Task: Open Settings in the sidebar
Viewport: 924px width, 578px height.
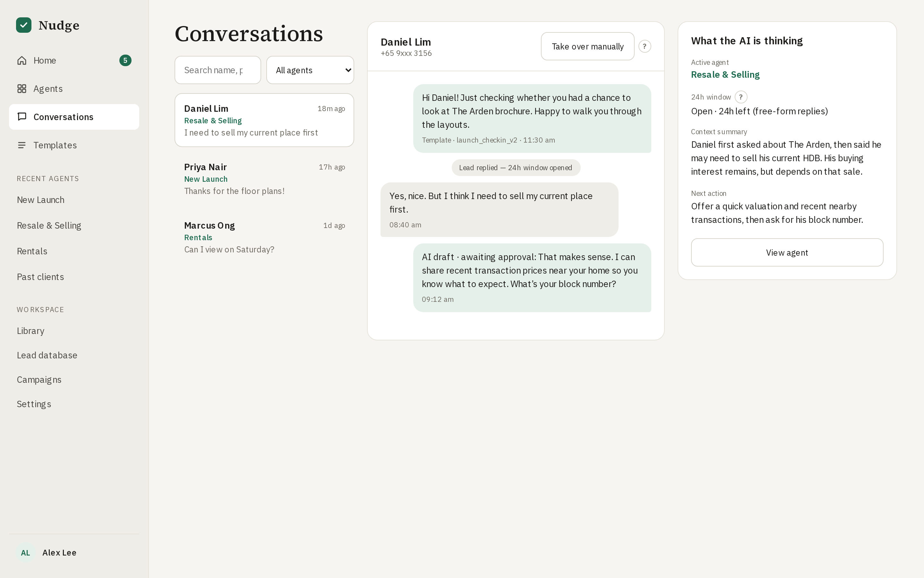Action: [74, 404]
